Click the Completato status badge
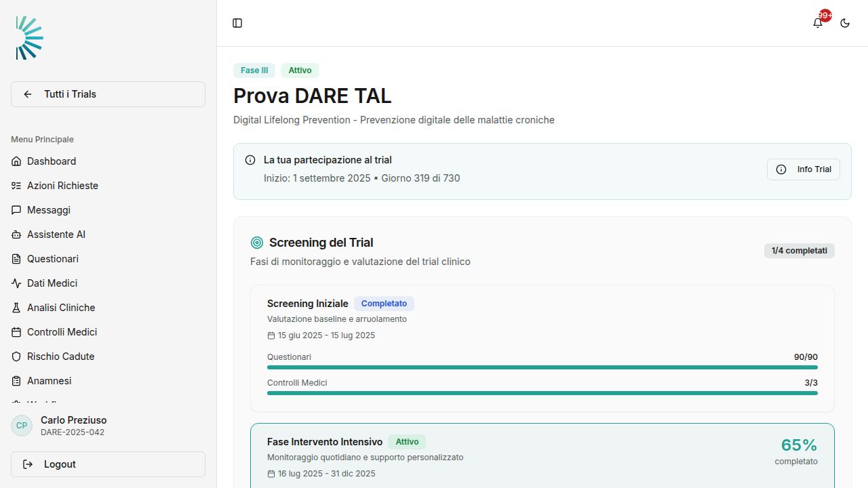The width and height of the screenshot is (868, 488). [384, 304]
